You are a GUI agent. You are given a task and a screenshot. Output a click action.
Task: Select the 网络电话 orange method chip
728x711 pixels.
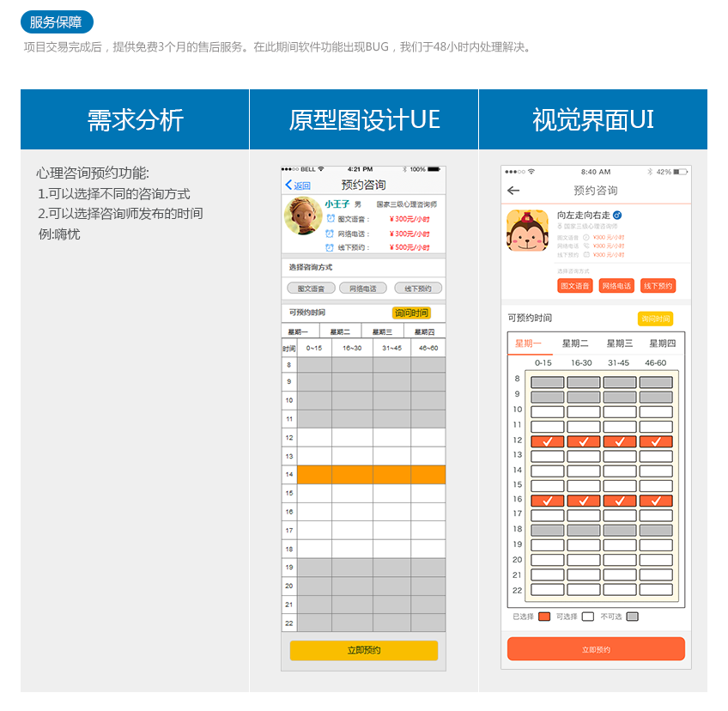617,285
